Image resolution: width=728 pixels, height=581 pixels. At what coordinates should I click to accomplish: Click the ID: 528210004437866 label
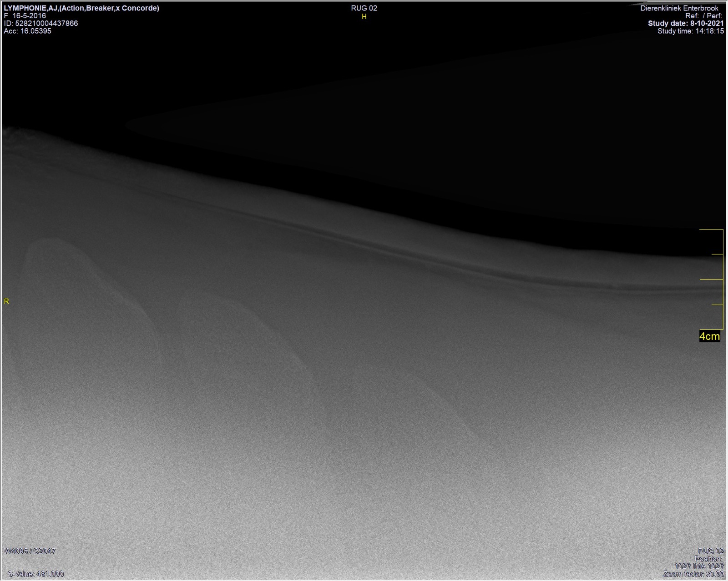click(41, 23)
